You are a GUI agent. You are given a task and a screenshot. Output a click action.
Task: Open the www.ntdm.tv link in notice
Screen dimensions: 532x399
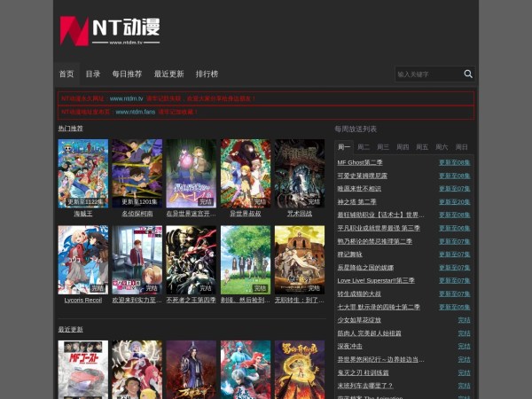click(x=127, y=98)
